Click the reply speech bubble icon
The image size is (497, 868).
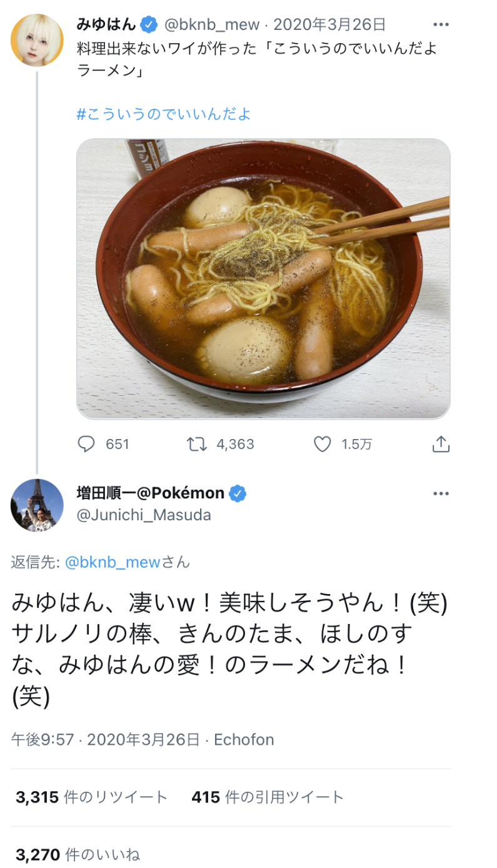(x=86, y=444)
